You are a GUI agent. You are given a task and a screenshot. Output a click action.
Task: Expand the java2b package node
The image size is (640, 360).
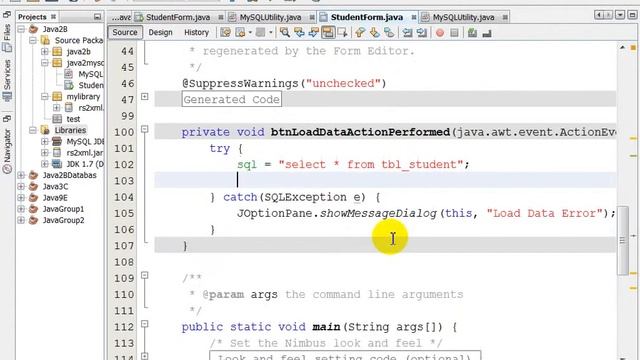point(44,51)
